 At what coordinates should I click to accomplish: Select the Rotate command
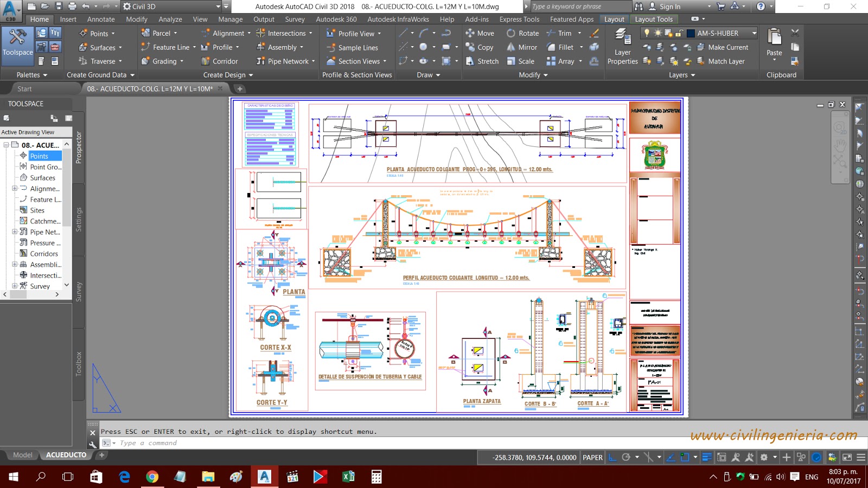tap(523, 33)
